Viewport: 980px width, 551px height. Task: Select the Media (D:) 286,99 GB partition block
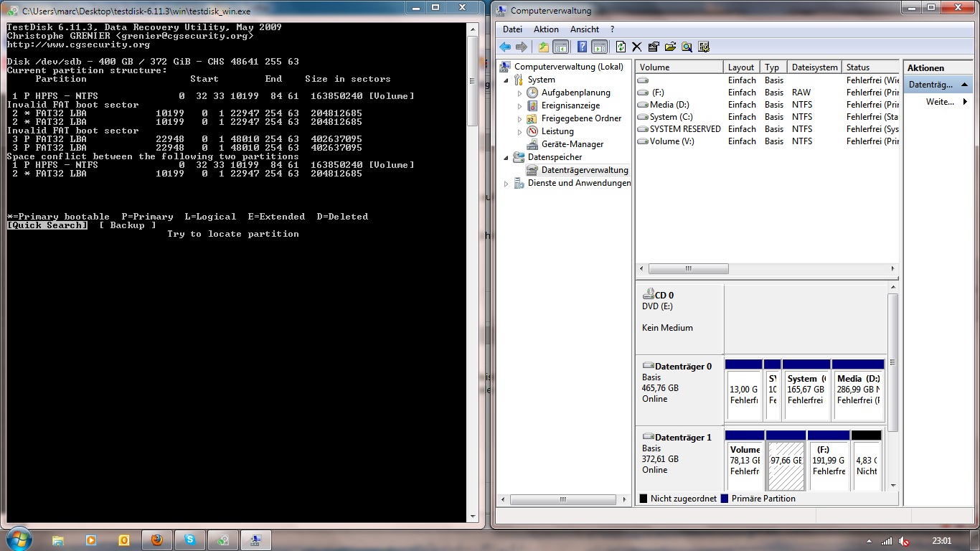pyautogui.click(x=858, y=391)
